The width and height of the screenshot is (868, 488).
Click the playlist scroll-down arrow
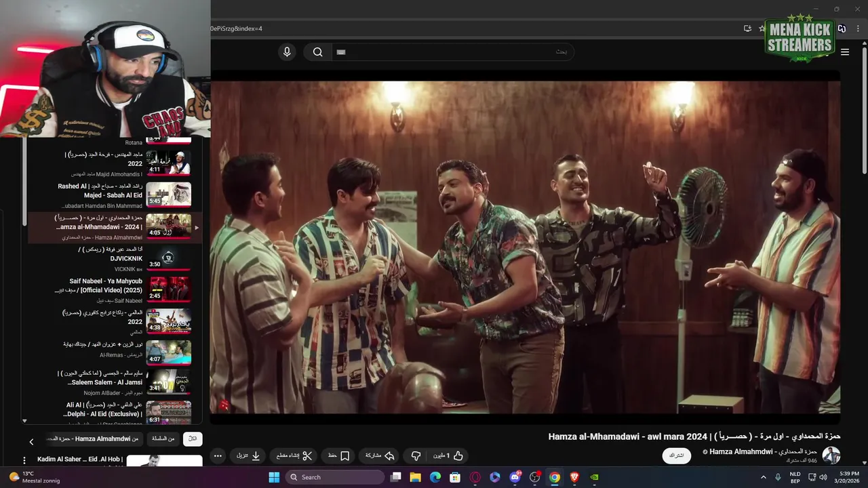[24, 421]
